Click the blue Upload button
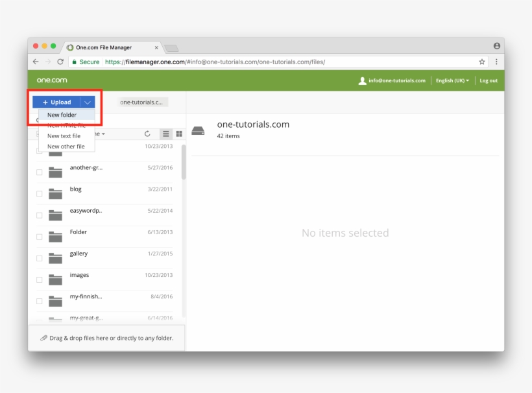532x393 pixels. pyautogui.click(x=56, y=102)
